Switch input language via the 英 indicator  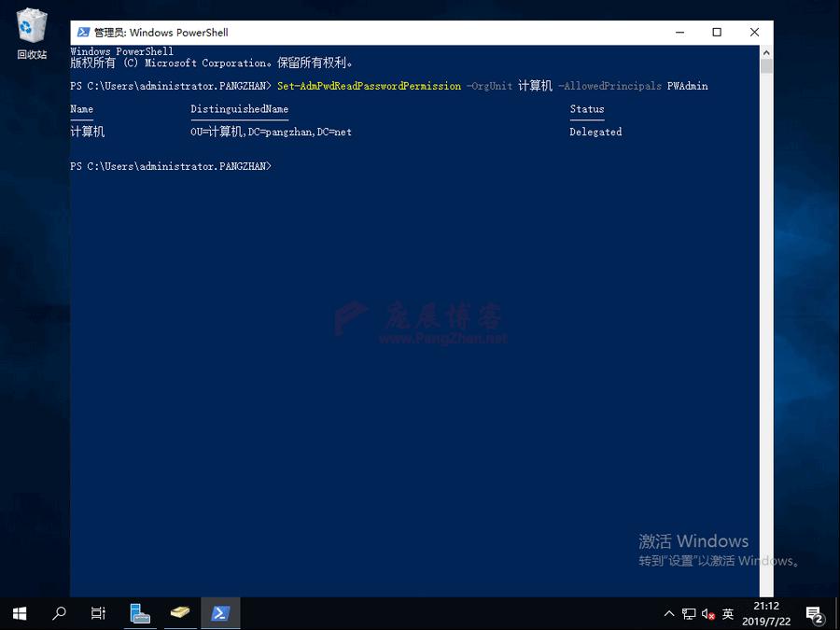[x=728, y=613]
